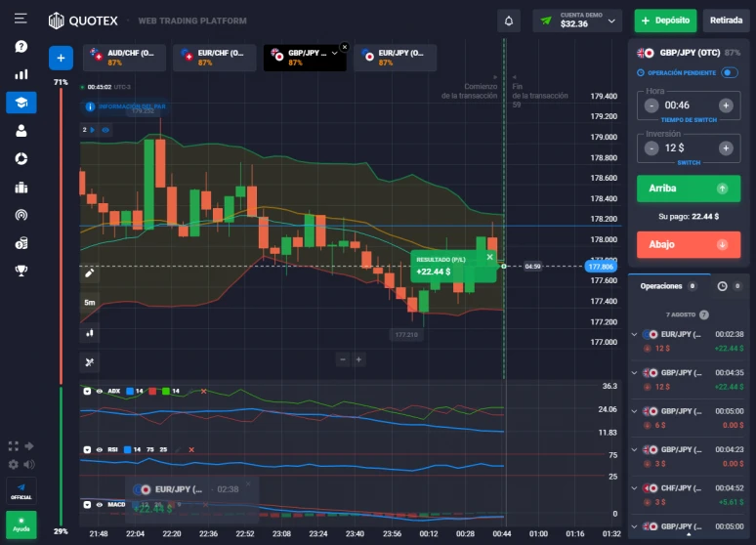The image size is (756, 545).
Task: Increase the Inversión amount with plus
Action: 726,148
